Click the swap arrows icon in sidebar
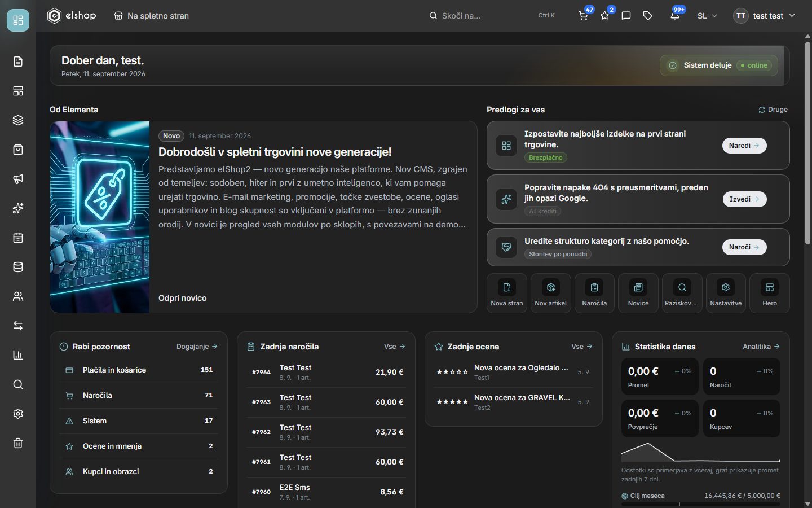 pyautogui.click(x=18, y=326)
